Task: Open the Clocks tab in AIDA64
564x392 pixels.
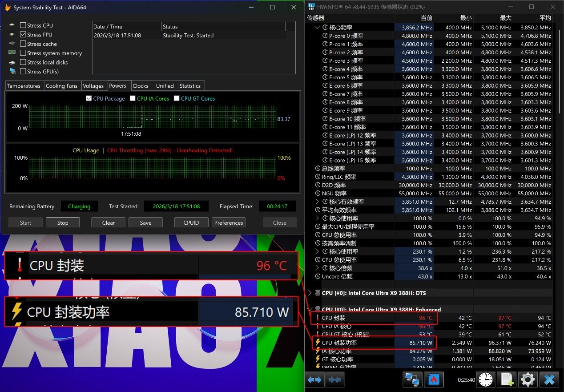Action: pyautogui.click(x=140, y=86)
